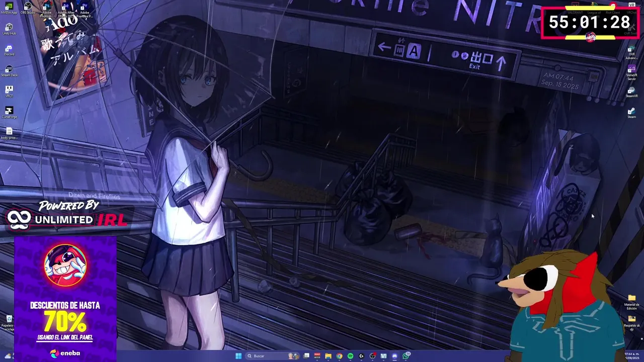Open WhatsApp from the taskbar
644x362 pixels.
406,356
